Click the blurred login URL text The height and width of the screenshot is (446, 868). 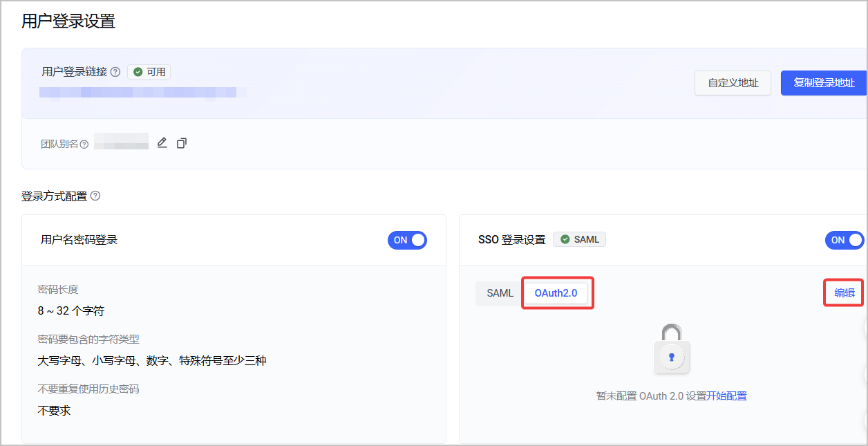click(x=138, y=92)
